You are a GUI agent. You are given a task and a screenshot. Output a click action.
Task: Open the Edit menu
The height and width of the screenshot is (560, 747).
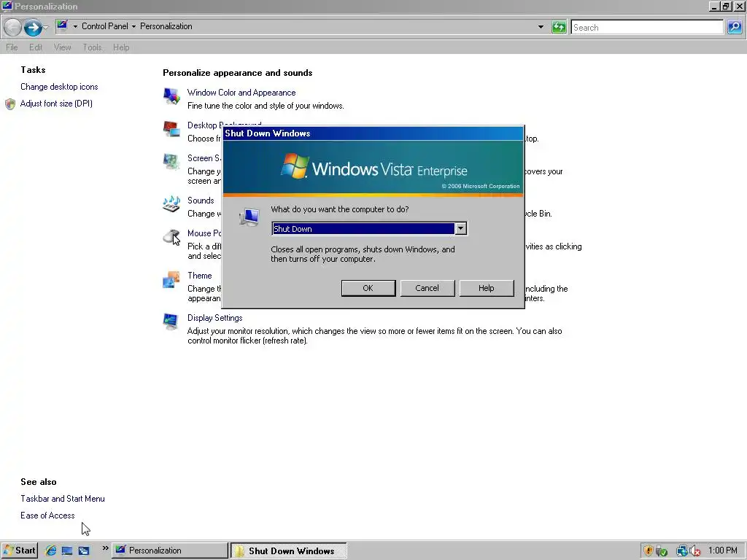(35, 47)
